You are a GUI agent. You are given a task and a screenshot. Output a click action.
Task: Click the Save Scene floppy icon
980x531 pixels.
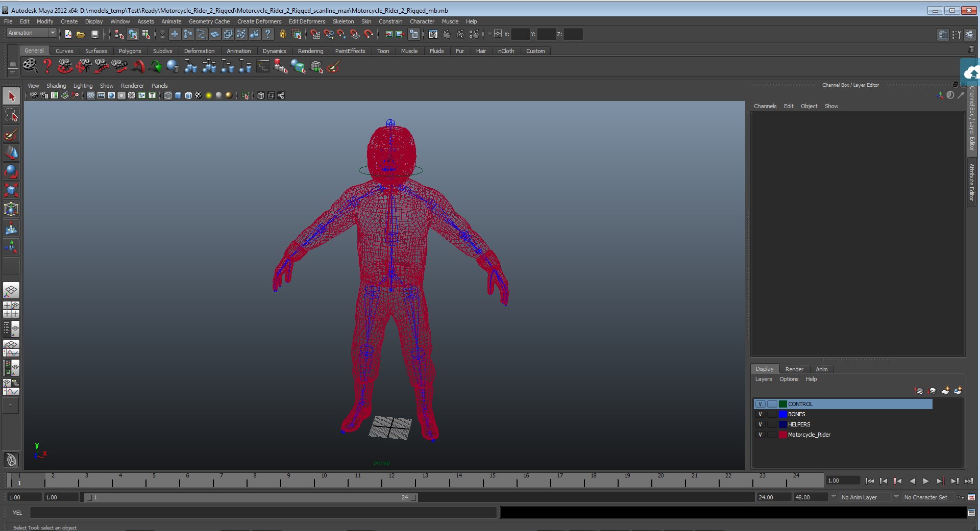95,34
